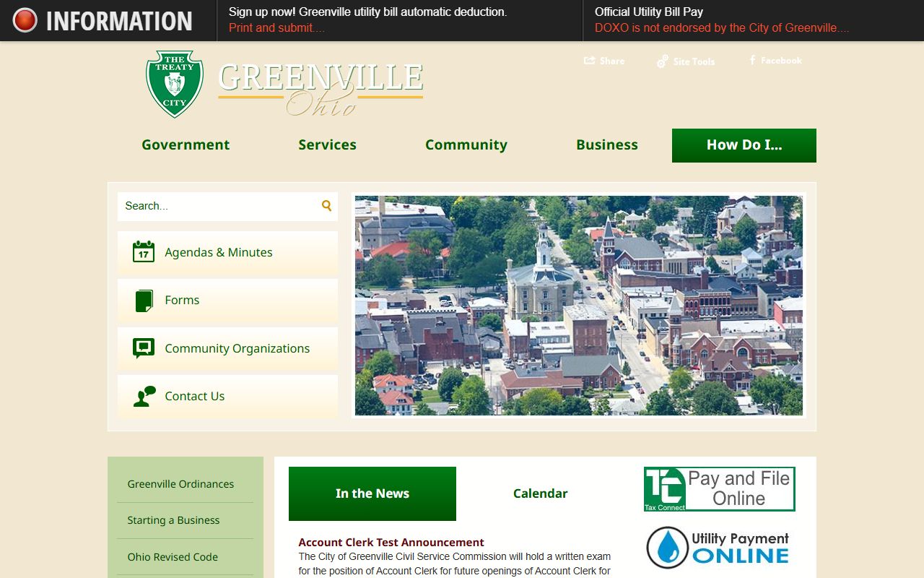Open the Government menu
Viewport: 924px width, 578px height.
click(186, 144)
